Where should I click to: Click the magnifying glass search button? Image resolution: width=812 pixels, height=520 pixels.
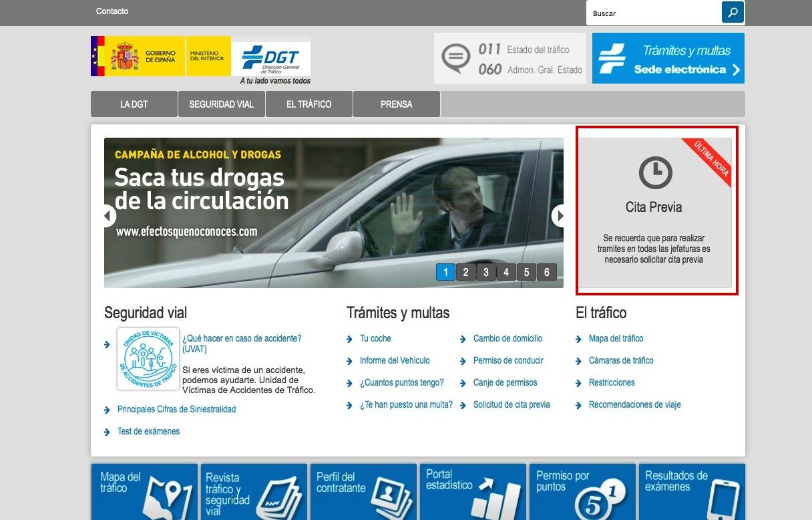[733, 12]
